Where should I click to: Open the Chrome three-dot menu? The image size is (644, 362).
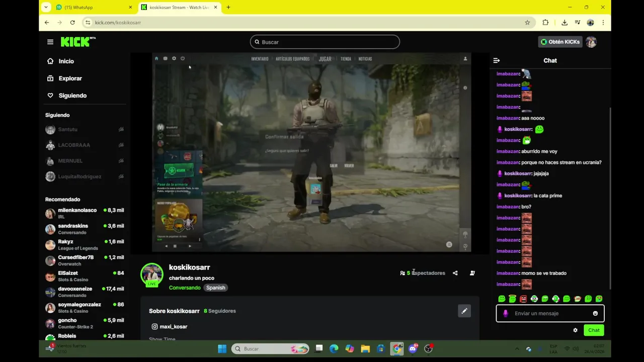[x=603, y=23]
